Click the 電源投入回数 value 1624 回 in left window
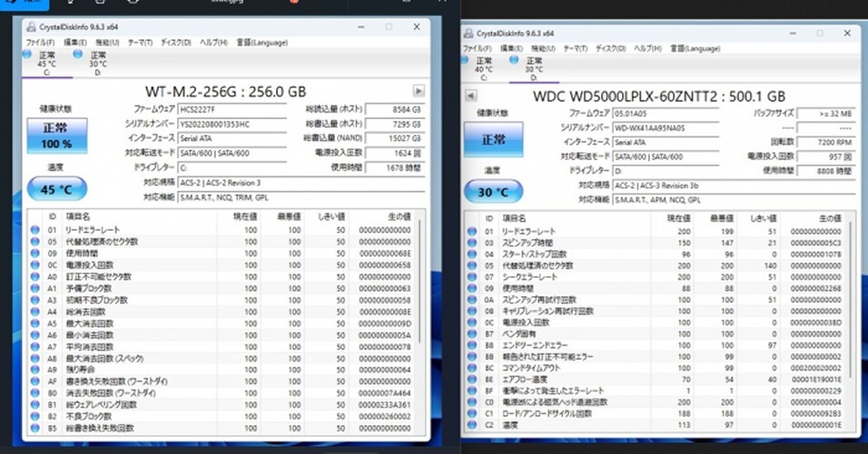 (x=395, y=153)
